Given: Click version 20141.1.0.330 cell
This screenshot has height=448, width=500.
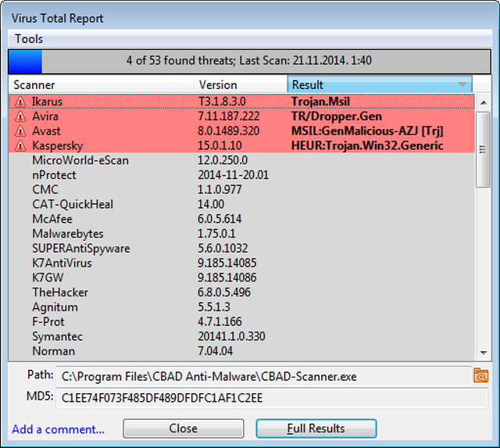Looking at the screenshot, I should tap(231, 336).
